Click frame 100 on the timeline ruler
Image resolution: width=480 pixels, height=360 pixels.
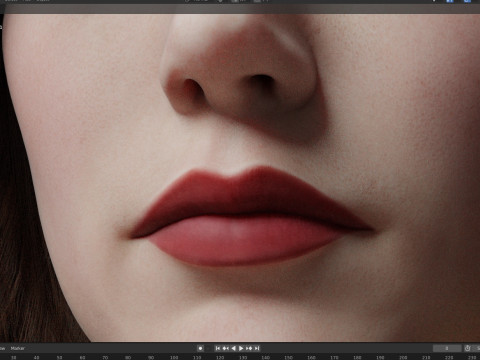coord(174,357)
